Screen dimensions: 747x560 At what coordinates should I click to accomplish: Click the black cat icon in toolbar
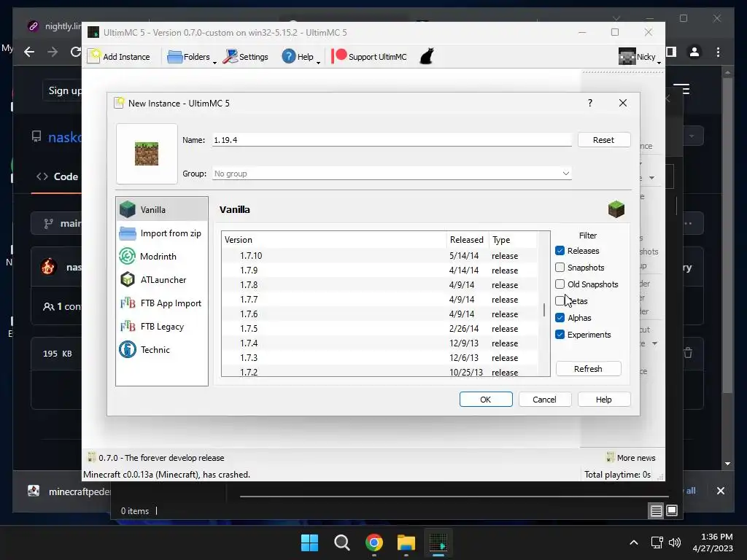[x=427, y=56]
